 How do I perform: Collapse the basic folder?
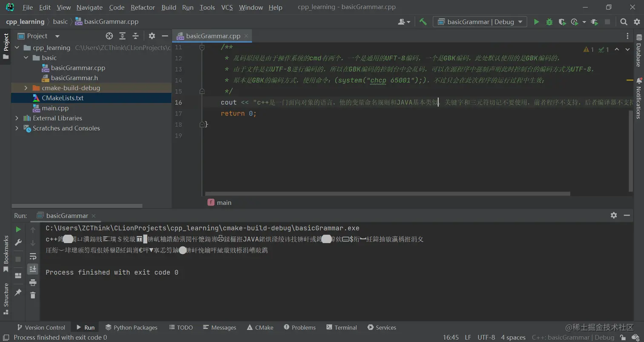pos(26,58)
